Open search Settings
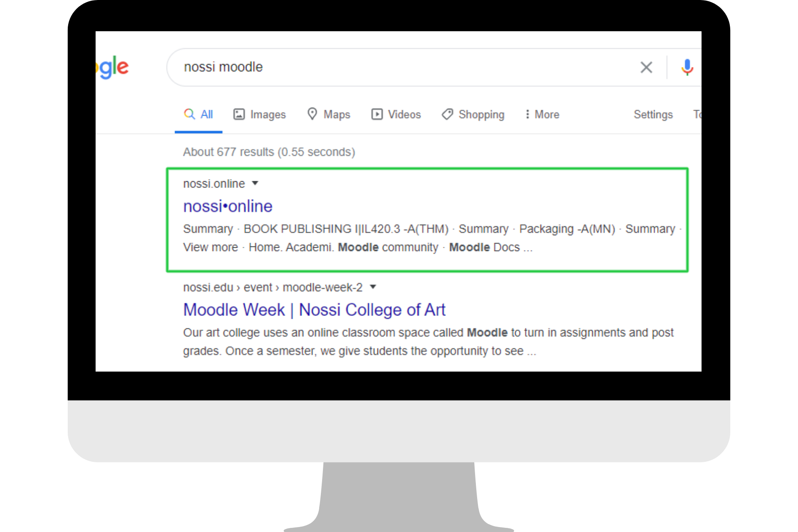Screen dimensions: 798x532 [x=653, y=115]
